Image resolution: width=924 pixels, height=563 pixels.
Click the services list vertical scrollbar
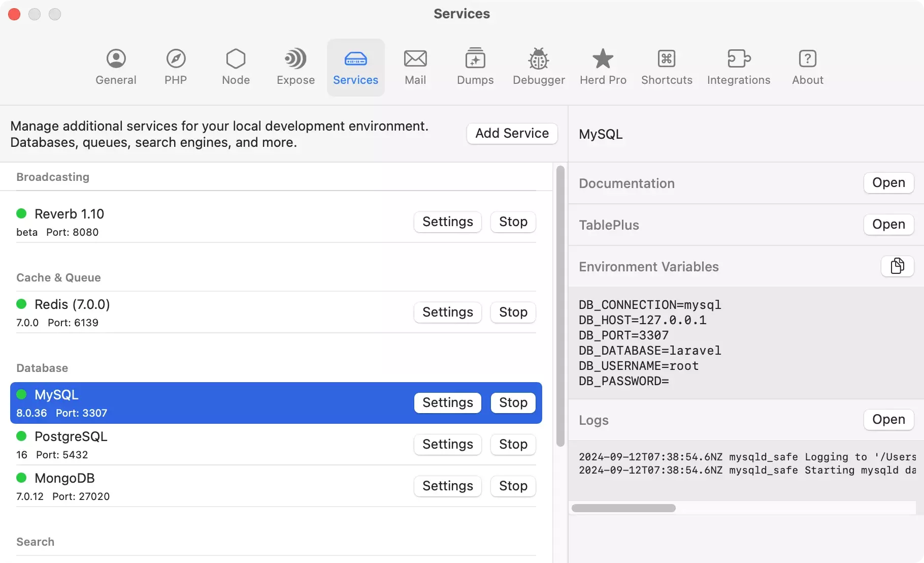coord(560,305)
